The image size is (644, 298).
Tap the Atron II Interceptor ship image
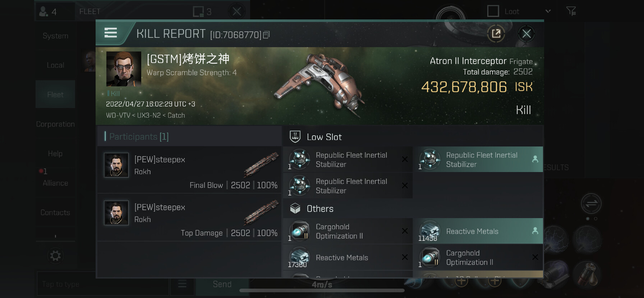[319, 85]
